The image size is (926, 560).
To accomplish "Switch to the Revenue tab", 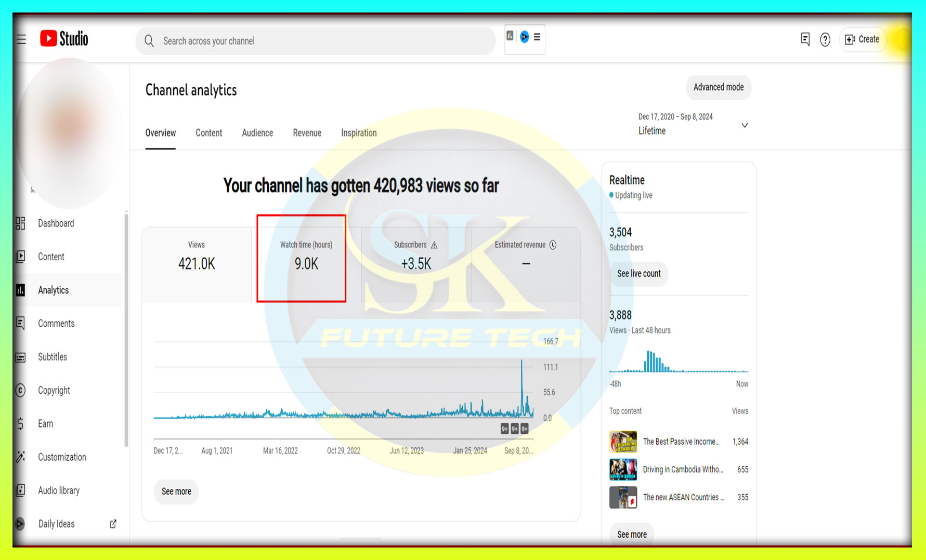I will point(307,133).
